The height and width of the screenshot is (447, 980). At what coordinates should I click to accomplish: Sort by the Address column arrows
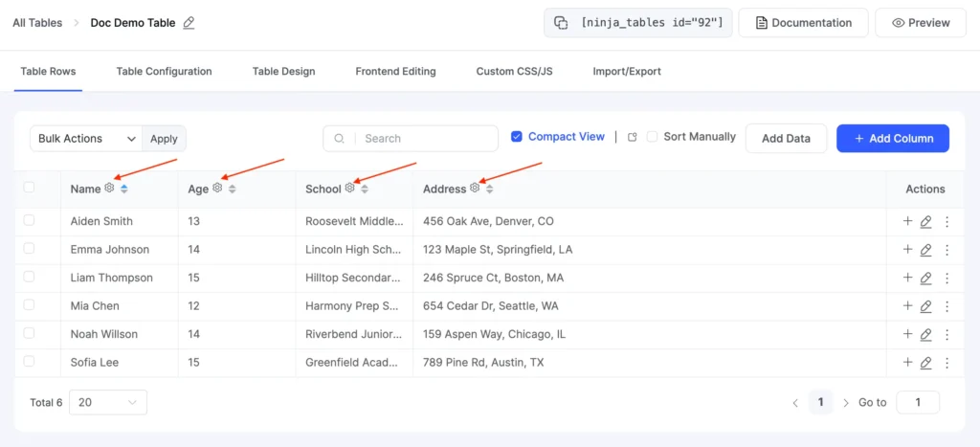pos(489,189)
